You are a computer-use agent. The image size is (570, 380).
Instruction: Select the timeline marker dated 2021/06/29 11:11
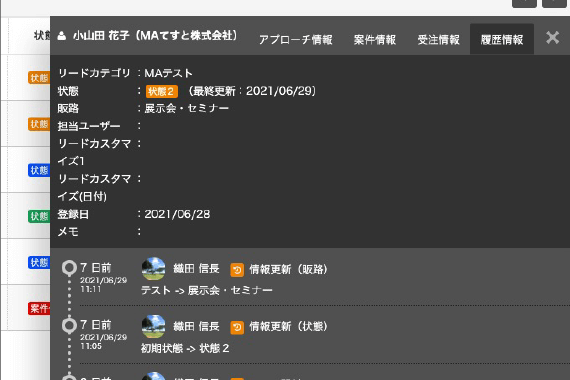(69, 268)
